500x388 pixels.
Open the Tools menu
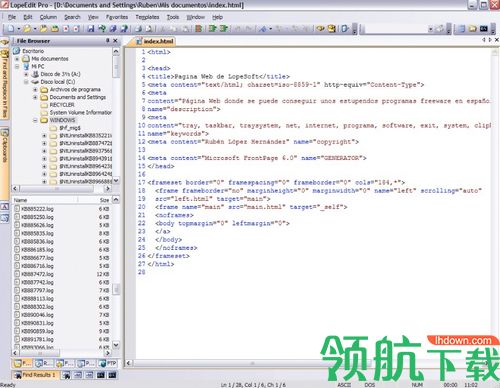click(173, 17)
